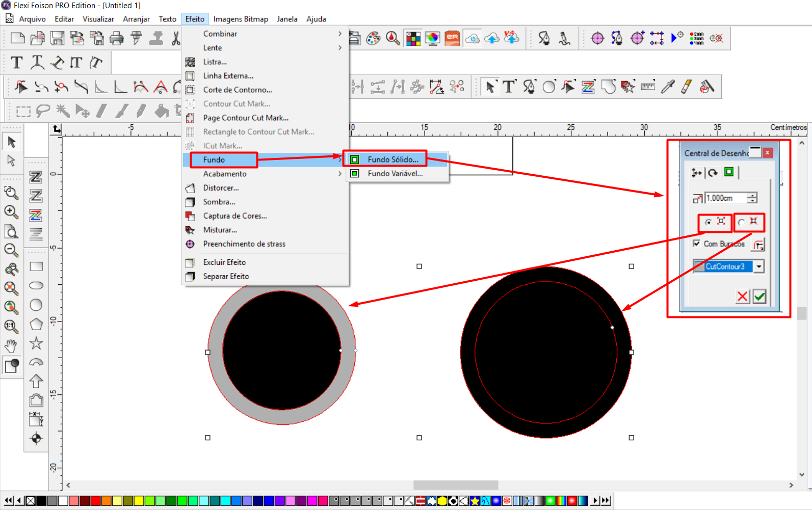This screenshot has height=510, width=812.
Task: Click the zoom out magnifier tool
Action: click(x=11, y=250)
